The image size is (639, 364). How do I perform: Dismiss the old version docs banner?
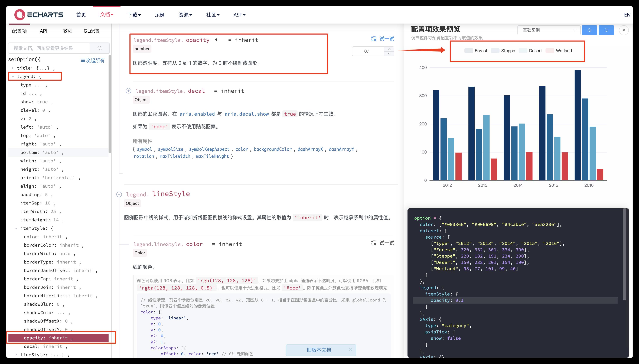pyautogui.click(x=351, y=349)
